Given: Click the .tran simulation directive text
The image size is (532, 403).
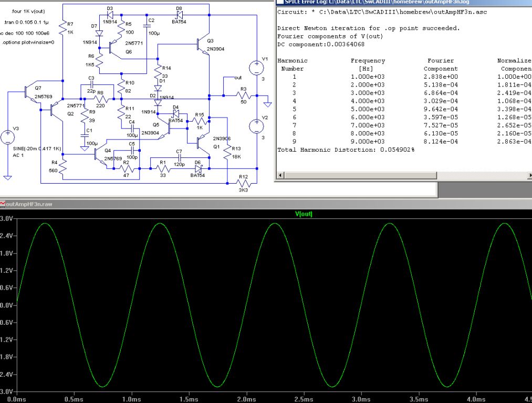Looking at the screenshot, I should (x=26, y=23).
